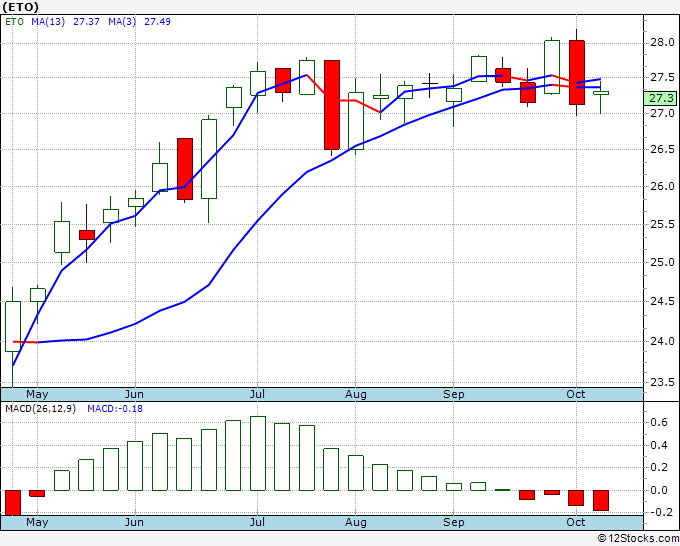Click the 28.0 price axis label

pyautogui.click(x=662, y=43)
